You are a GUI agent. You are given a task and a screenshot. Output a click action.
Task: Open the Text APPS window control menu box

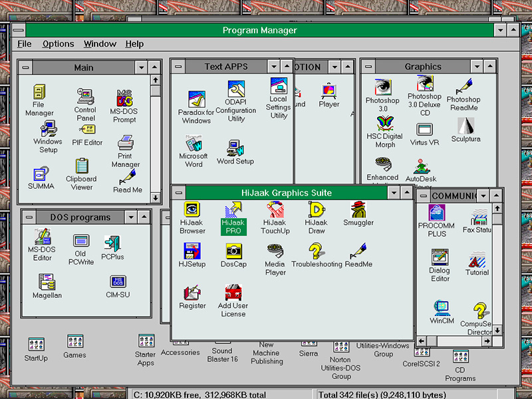point(178,66)
